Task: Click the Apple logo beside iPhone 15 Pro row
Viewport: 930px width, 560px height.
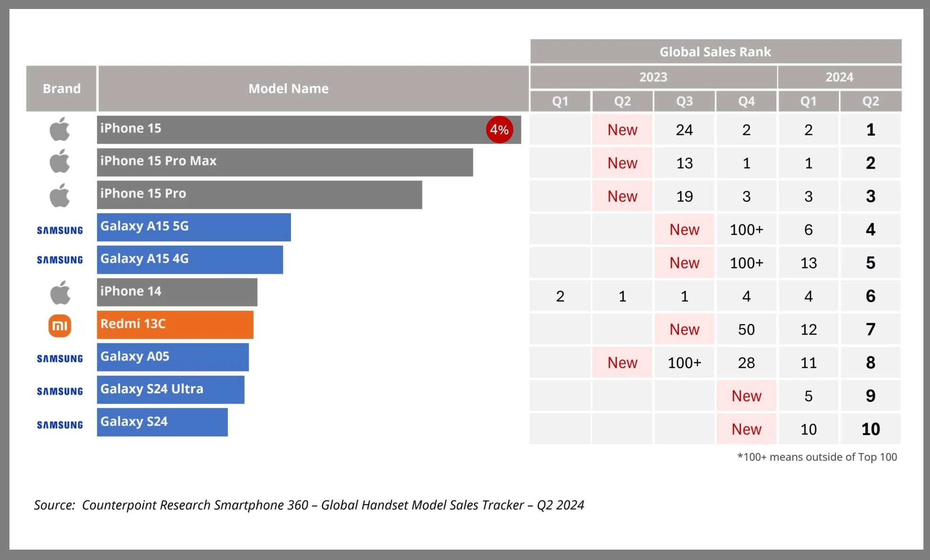Action: click(60, 195)
